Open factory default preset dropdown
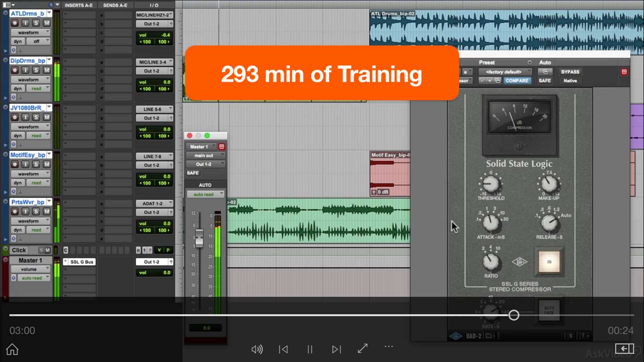Image resolution: width=644 pixels, height=362 pixels. point(505,72)
